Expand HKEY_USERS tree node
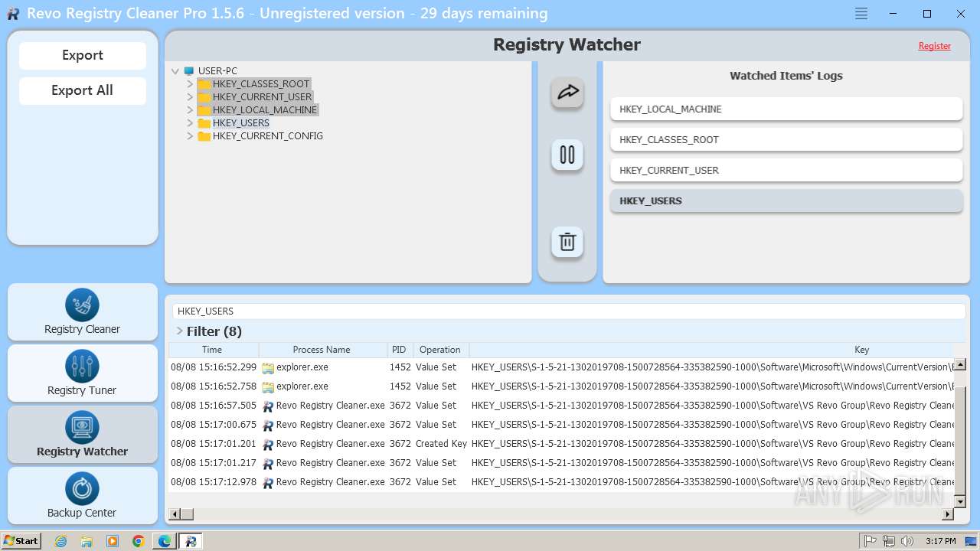 (190, 123)
